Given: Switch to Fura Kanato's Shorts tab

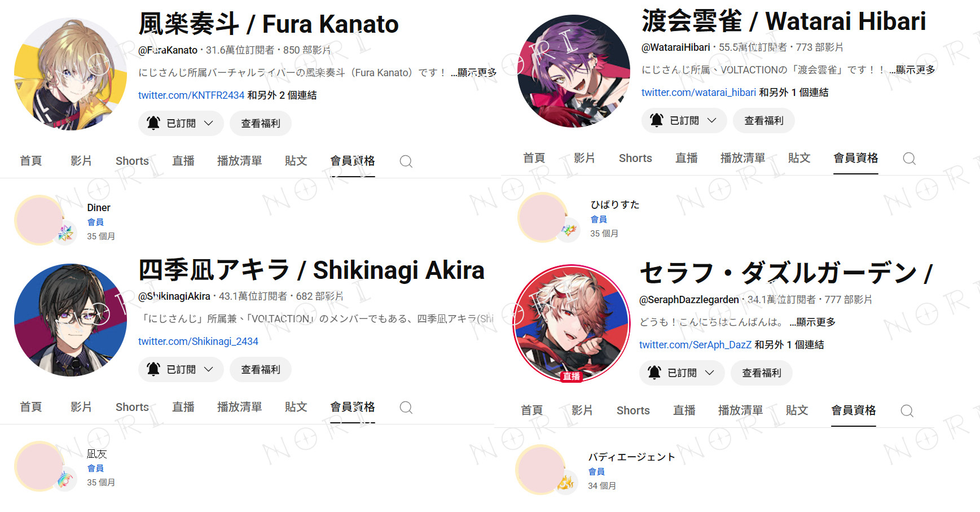Looking at the screenshot, I should coord(132,161).
